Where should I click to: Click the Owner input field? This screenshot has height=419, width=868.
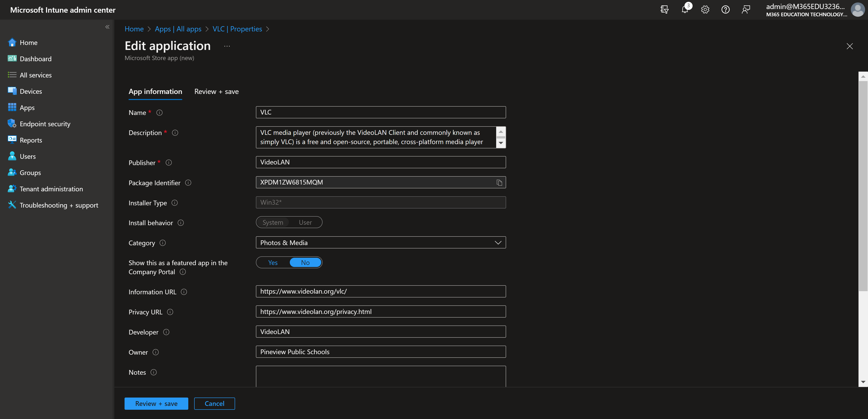coord(381,352)
